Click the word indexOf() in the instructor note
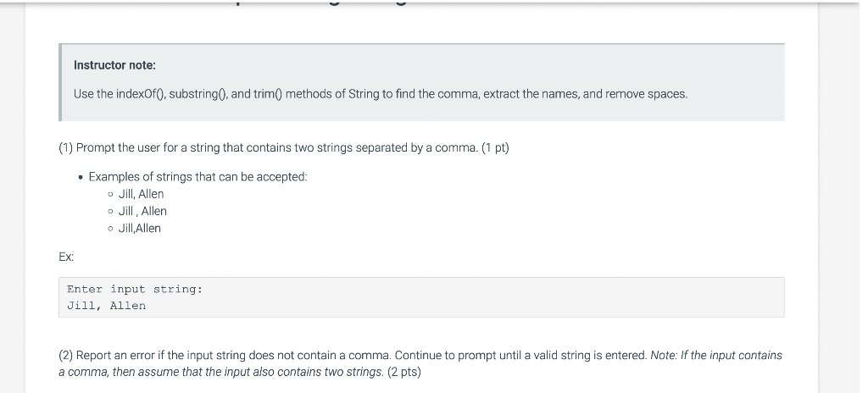 coord(140,94)
